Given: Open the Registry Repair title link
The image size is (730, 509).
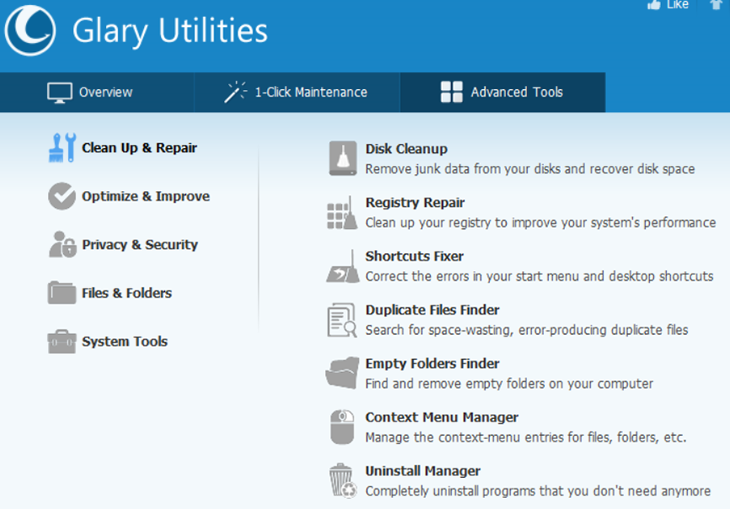Looking at the screenshot, I should pyautogui.click(x=415, y=203).
